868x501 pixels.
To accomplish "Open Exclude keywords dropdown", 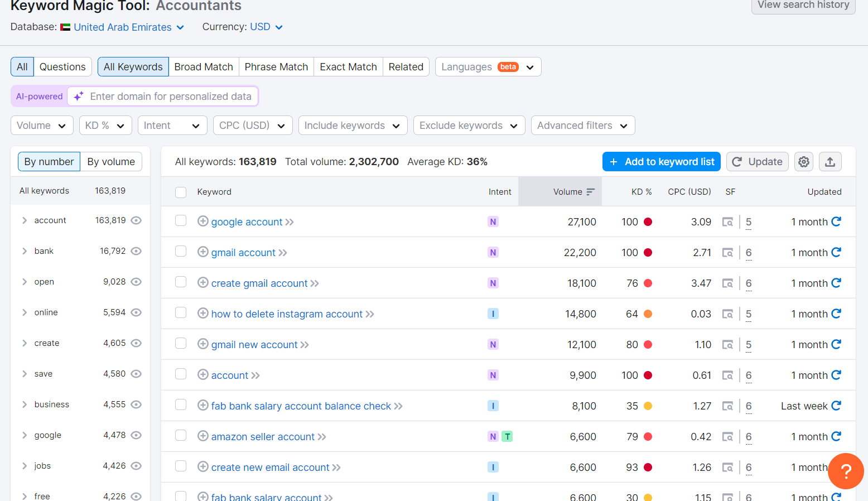I will pos(469,126).
